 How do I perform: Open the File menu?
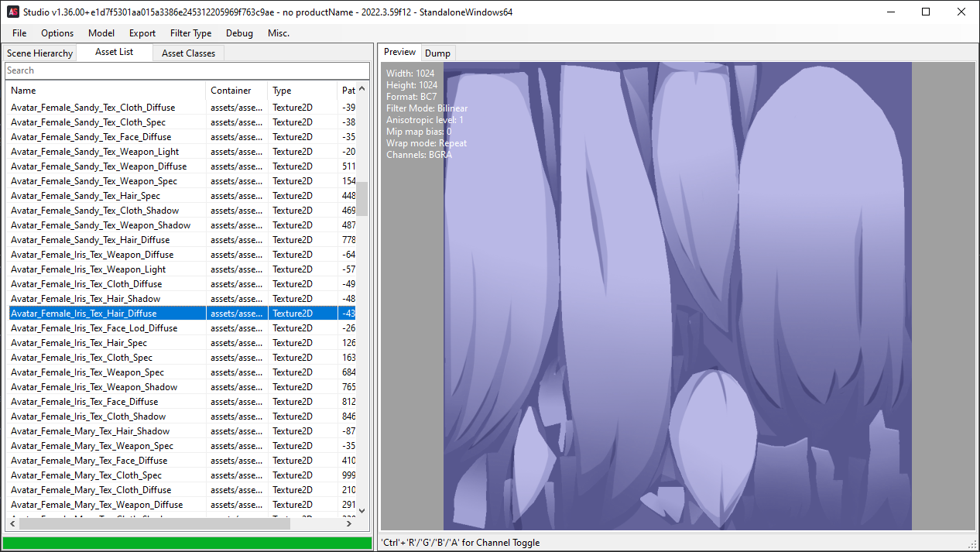click(x=19, y=33)
